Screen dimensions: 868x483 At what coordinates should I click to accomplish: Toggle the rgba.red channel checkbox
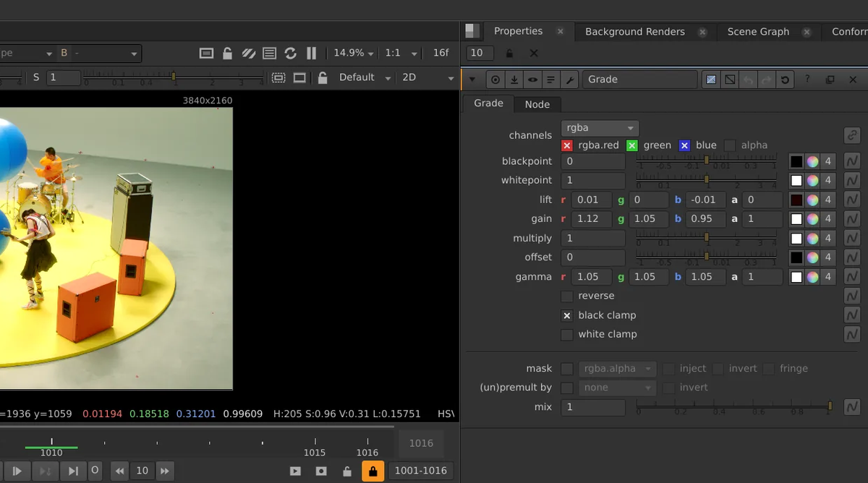click(567, 145)
